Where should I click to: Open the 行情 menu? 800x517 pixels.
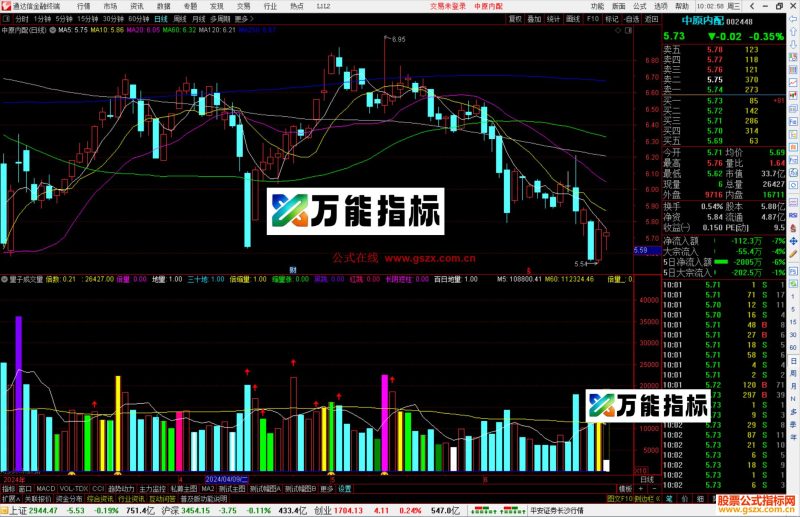pyautogui.click(x=84, y=6)
